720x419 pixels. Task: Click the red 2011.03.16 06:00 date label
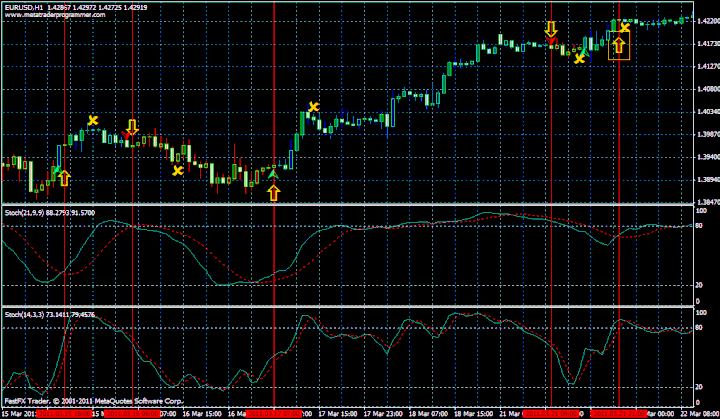coord(132,414)
